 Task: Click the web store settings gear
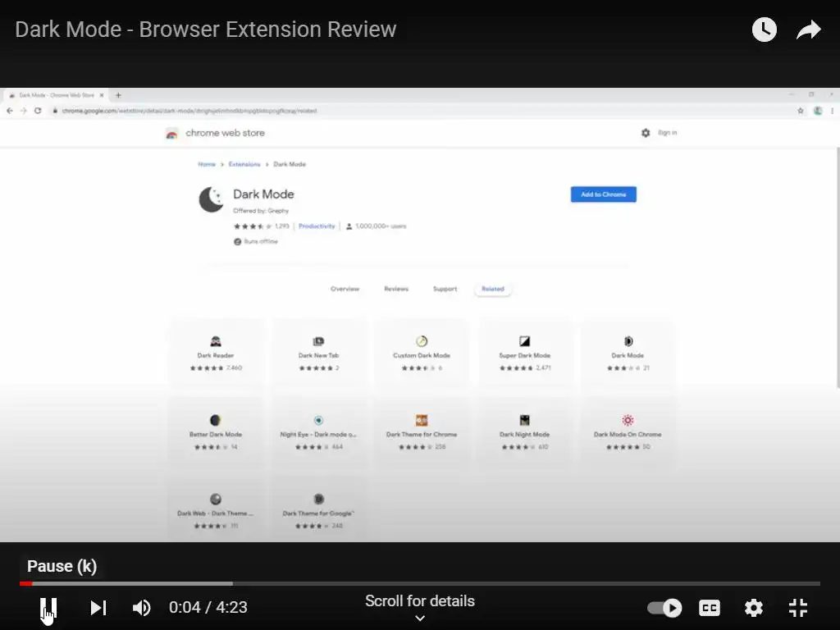pyautogui.click(x=646, y=133)
